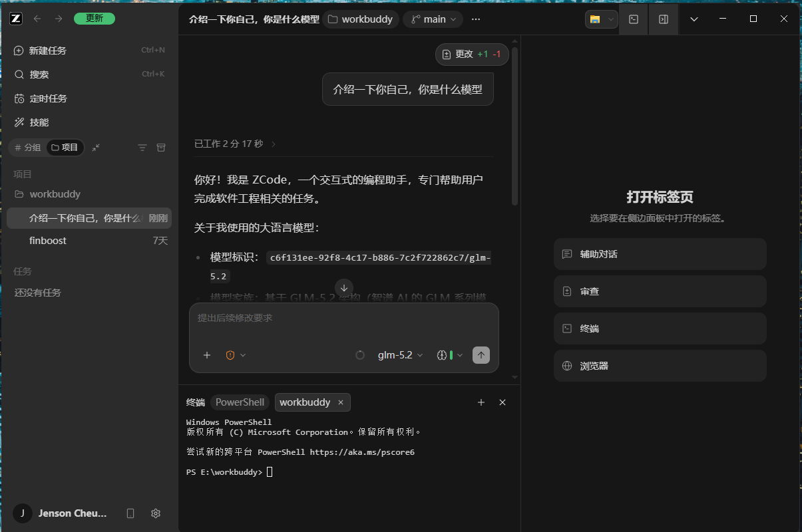Click the 任务 section label
The height and width of the screenshot is (532, 802).
click(x=23, y=271)
